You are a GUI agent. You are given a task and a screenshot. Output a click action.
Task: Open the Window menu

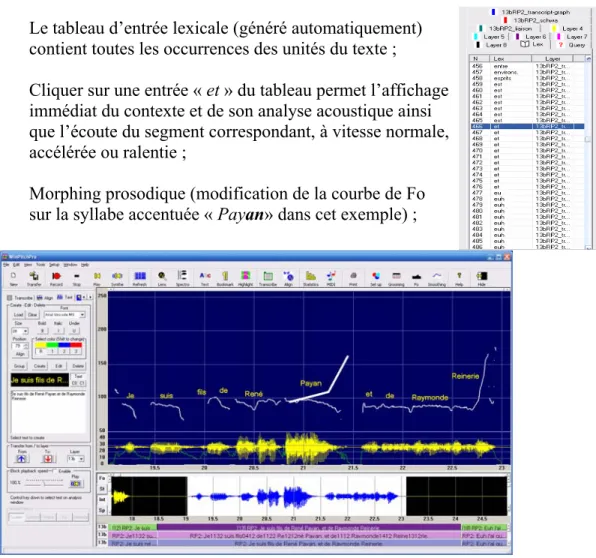tap(70, 265)
